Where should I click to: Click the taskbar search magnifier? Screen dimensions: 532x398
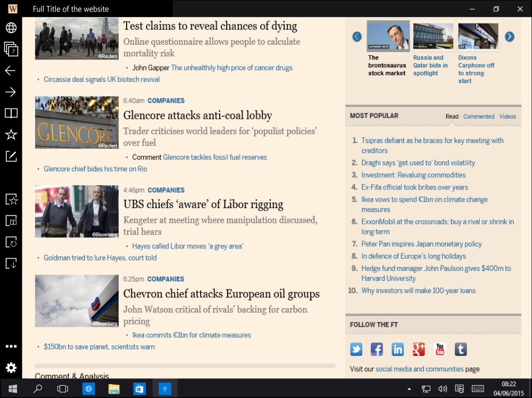pyautogui.click(x=38, y=388)
